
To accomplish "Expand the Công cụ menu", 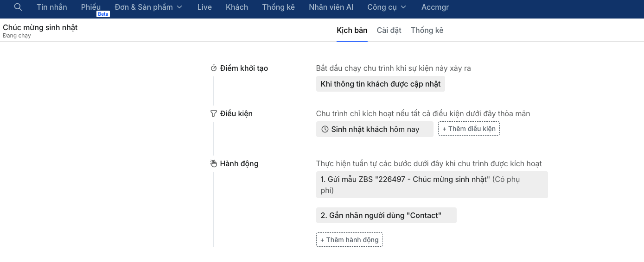I will (386, 7).
